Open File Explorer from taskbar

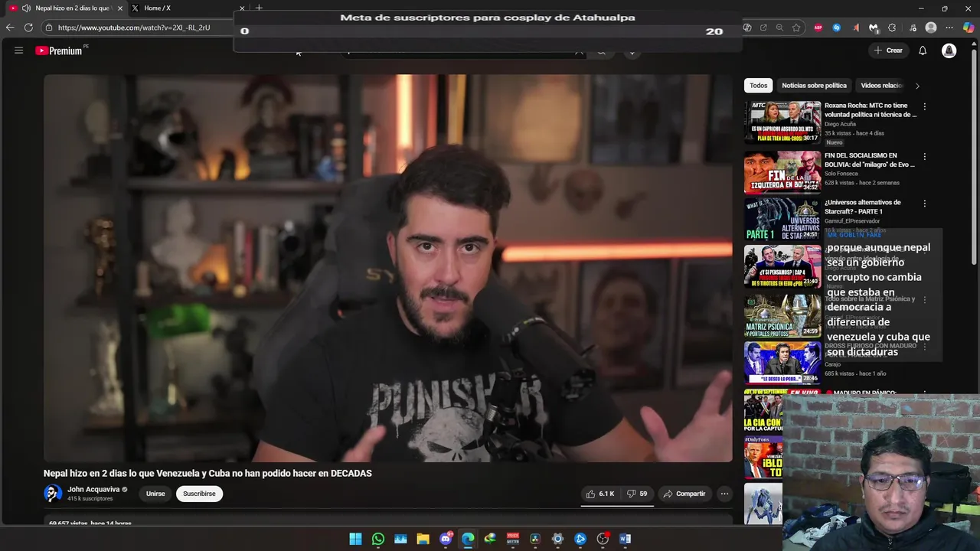pos(423,539)
